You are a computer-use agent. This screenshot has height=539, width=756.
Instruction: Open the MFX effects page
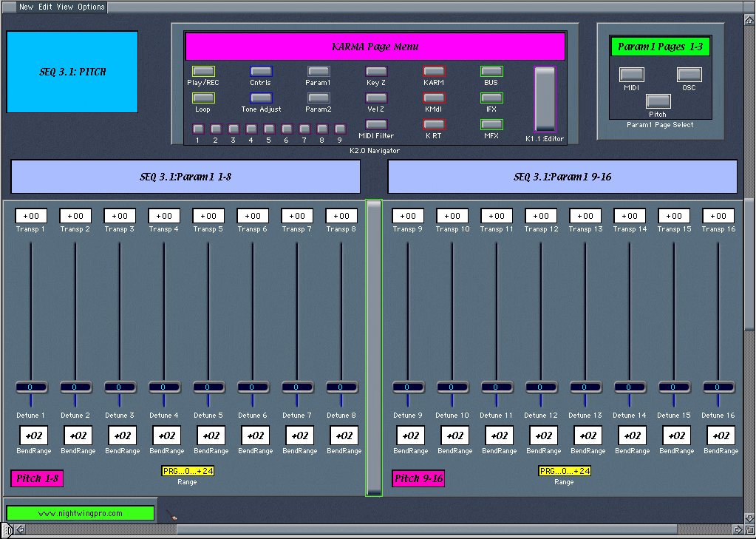491,124
